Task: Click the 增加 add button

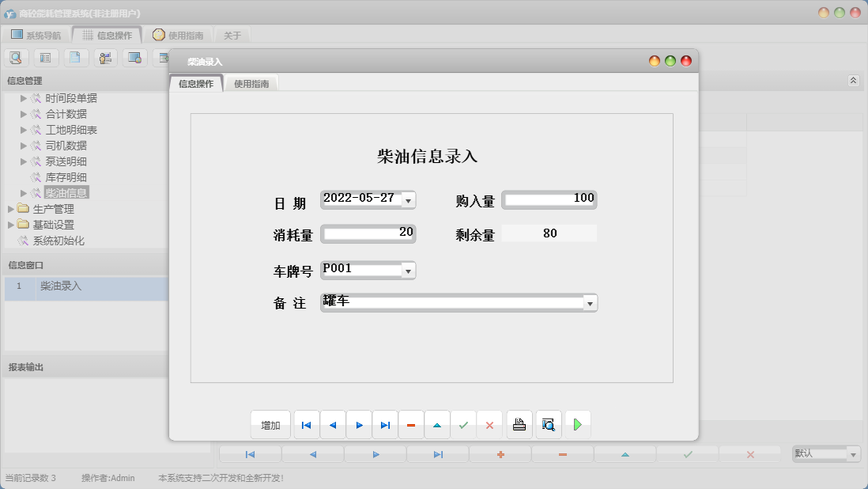Action: tap(270, 424)
